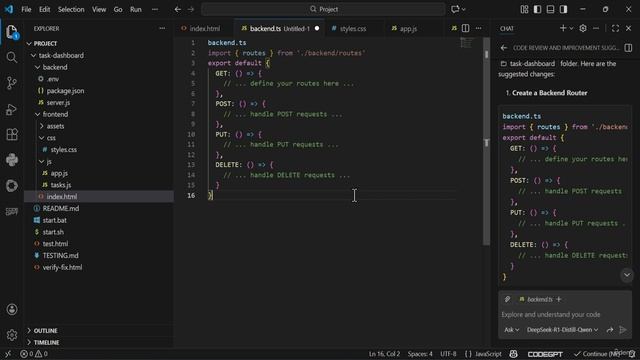Toggle the Primary Side Bar
The image size is (640, 360).
click(x=538, y=9)
